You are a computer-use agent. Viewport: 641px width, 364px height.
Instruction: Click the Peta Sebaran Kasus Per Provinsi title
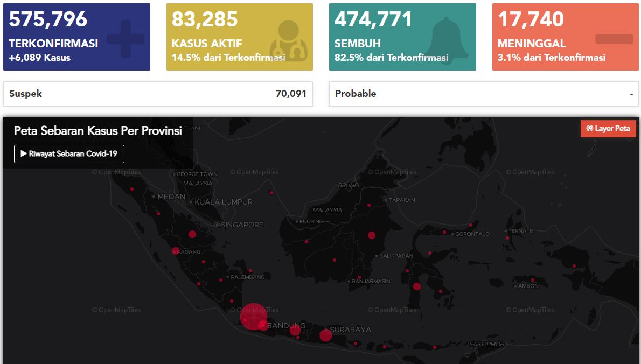coord(97,131)
